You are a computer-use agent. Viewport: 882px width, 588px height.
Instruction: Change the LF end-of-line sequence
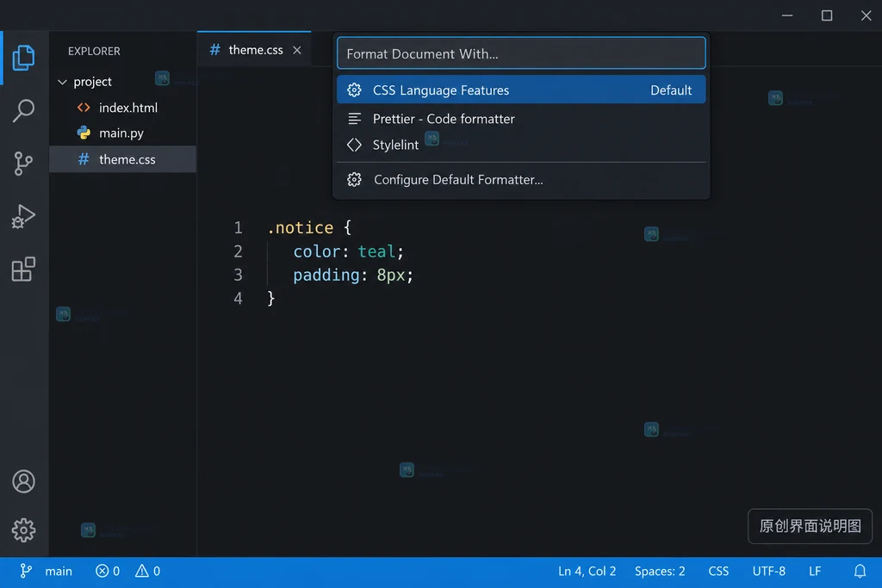(x=815, y=571)
